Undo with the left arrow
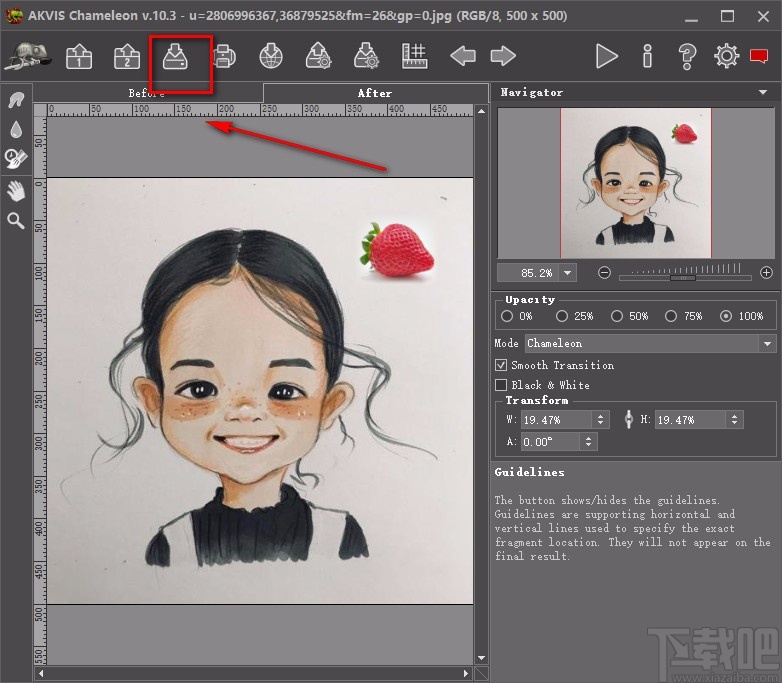The image size is (782, 683). (463, 56)
